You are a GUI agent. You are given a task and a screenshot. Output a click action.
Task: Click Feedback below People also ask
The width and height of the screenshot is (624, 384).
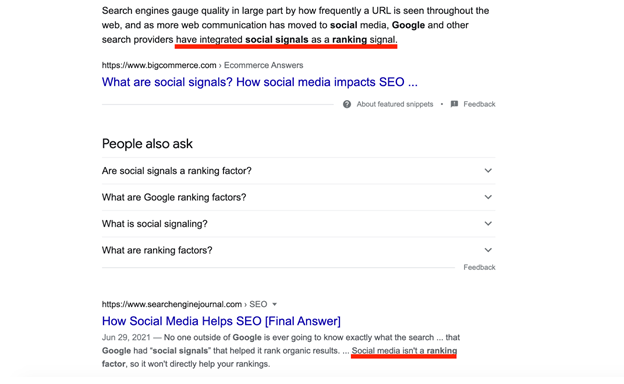(479, 267)
